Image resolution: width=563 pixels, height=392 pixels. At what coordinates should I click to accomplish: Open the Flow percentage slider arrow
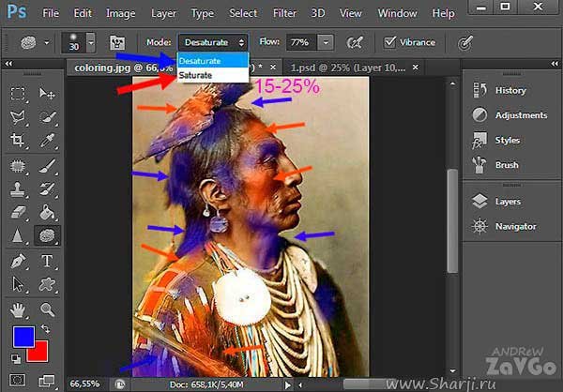click(x=325, y=43)
